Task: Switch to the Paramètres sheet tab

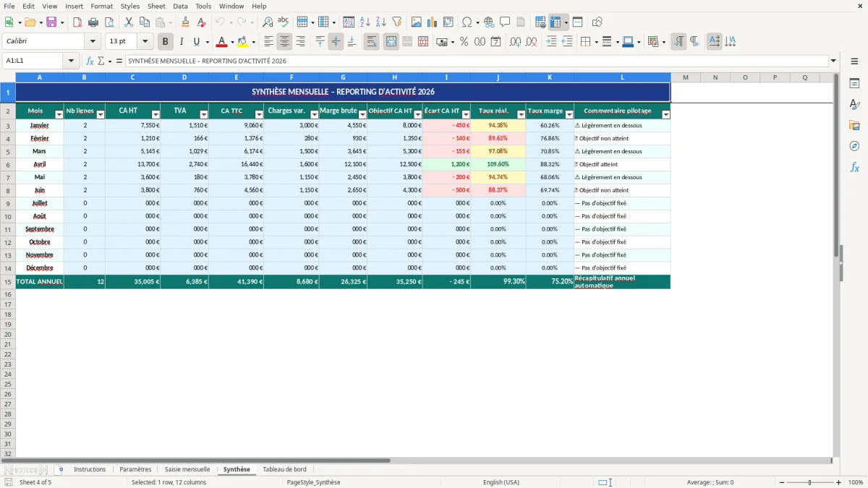Action: click(x=135, y=469)
